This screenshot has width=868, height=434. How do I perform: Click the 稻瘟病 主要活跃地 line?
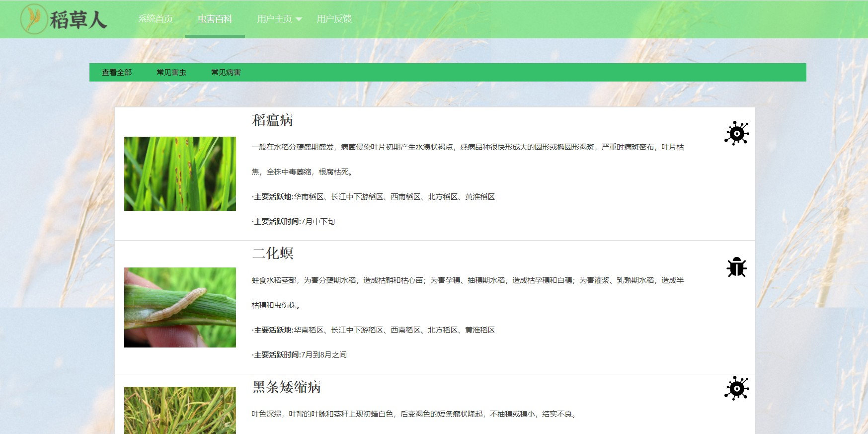coord(373,196)
